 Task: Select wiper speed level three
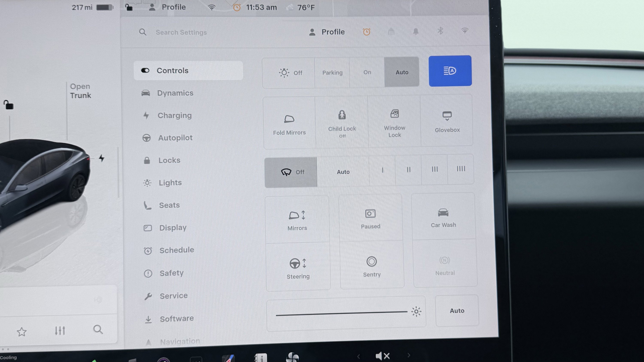coord(434,169)
